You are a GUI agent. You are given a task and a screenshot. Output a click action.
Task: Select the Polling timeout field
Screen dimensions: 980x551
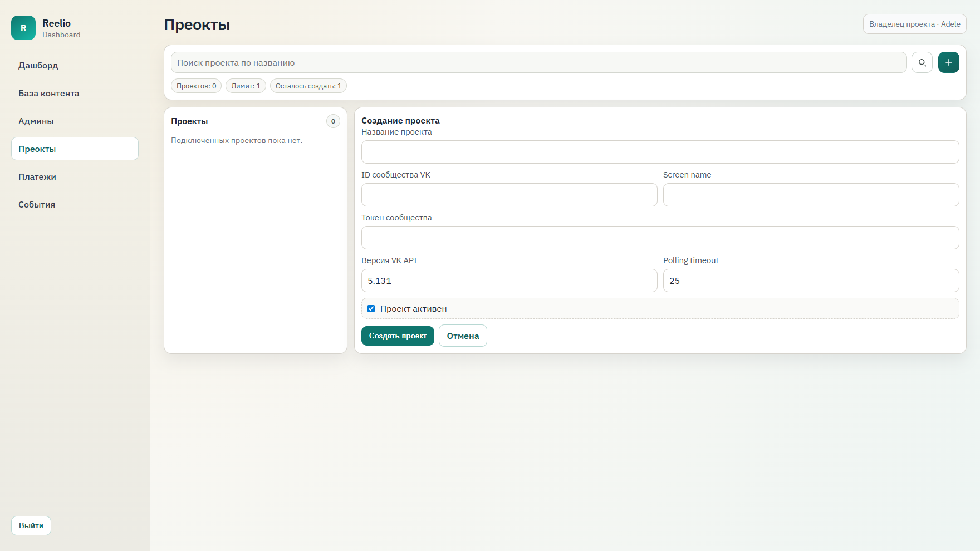pos(811,281)
